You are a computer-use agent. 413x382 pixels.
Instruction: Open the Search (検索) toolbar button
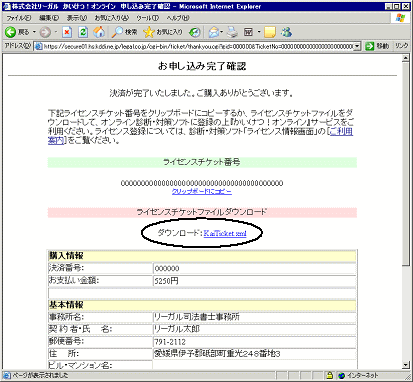[124, 32]
